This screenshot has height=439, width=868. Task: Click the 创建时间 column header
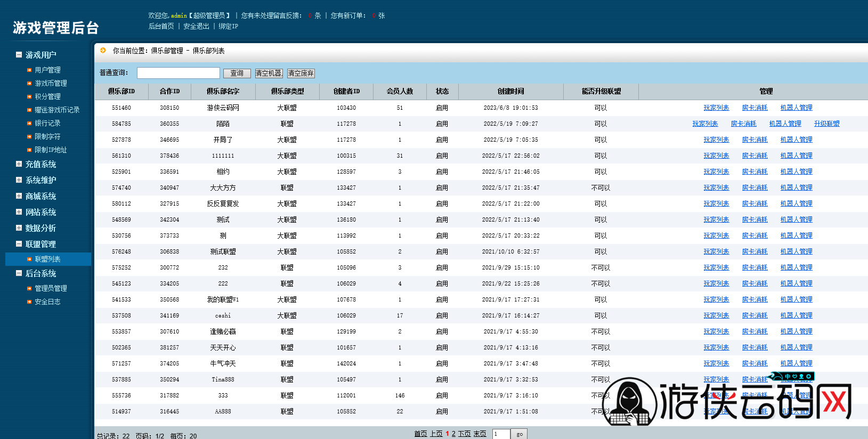tap(510, 92)
